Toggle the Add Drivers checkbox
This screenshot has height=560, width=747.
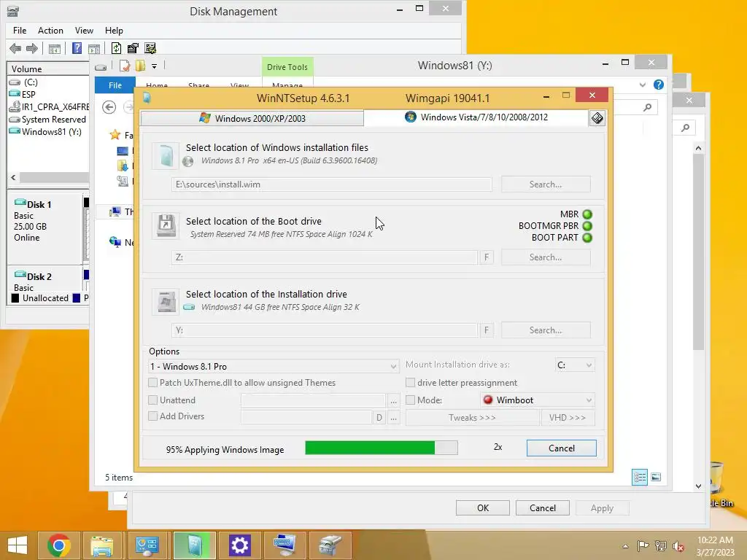tap(153, 416)
